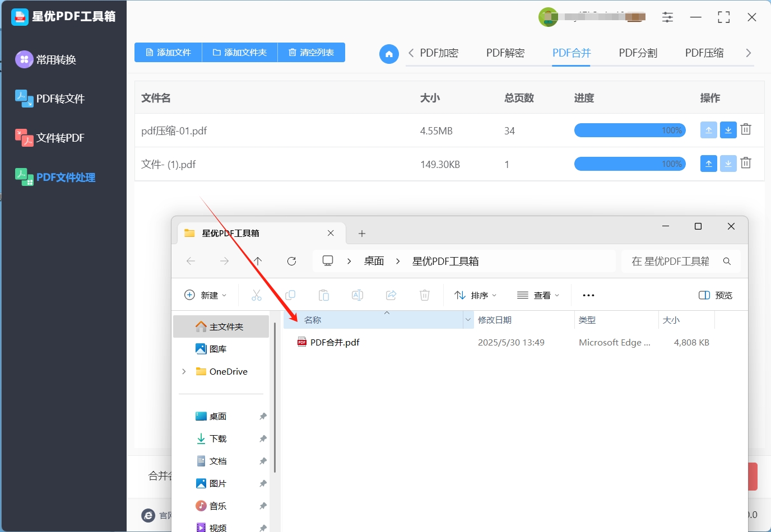Click the chevron after 桌面 in the address bar
771x532 pixels.
tap(398, 261)
